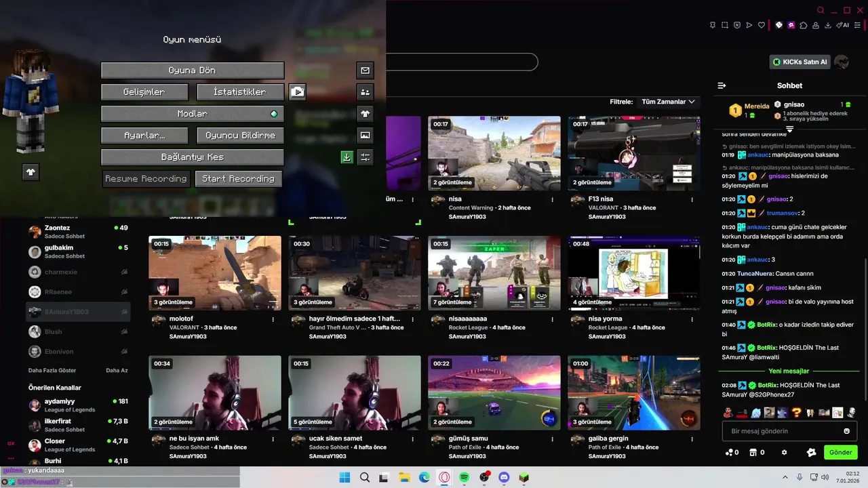This screenshot has width=868, height=488.
Task: Click search icon in browser title bar
Action: click(x=821, y=10)
